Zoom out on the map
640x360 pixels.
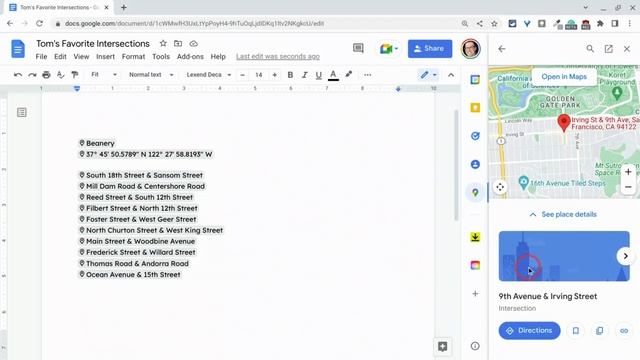coord(628,187)
